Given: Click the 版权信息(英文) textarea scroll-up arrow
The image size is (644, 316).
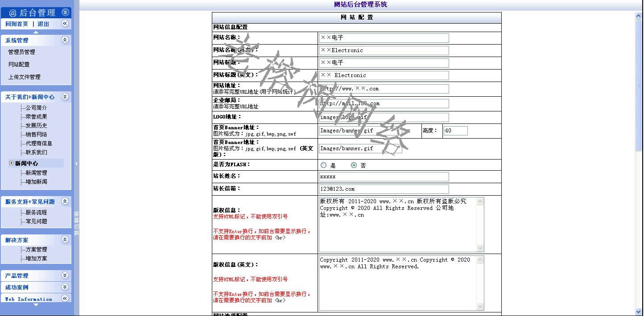Looking at the screenshot, I should pyautogui.click(x=480, y=260).
